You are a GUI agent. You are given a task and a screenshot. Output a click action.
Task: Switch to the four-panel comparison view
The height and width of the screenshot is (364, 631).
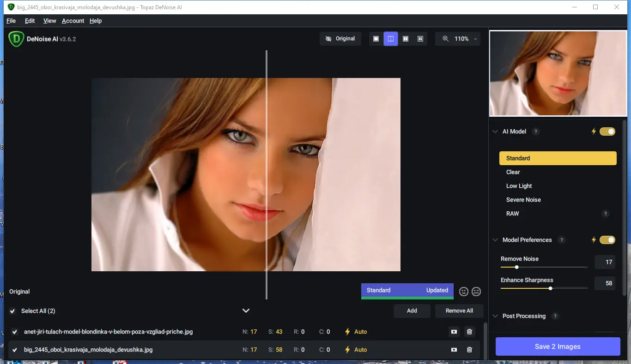point(420,39)
